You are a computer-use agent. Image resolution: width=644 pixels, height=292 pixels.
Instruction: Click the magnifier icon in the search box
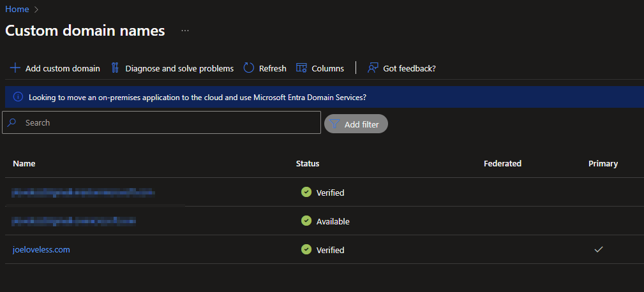12,122
